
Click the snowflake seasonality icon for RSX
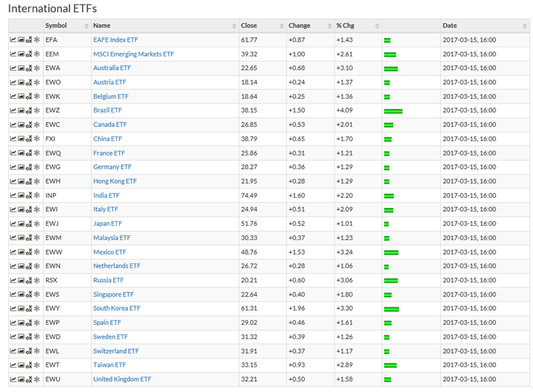[37, 280]
